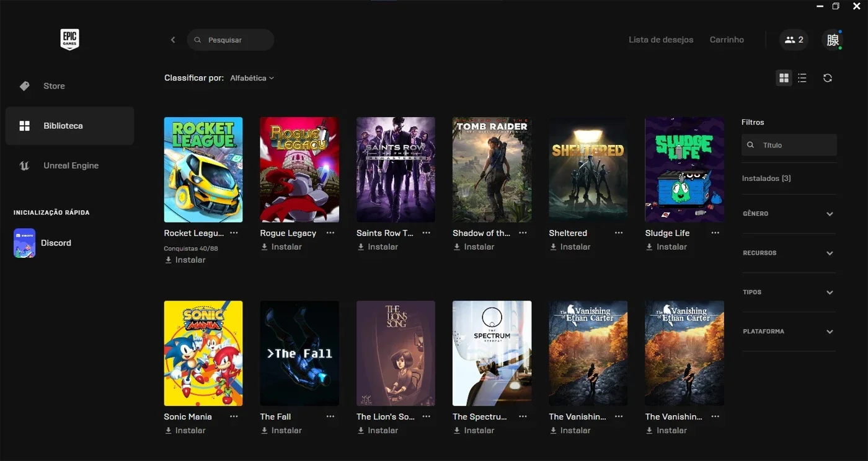Install Shadow of the Tomb Raider
Image resolution: width=868 pixels, height=461 pixels.
pyautogui.click(x=473, y=247)
